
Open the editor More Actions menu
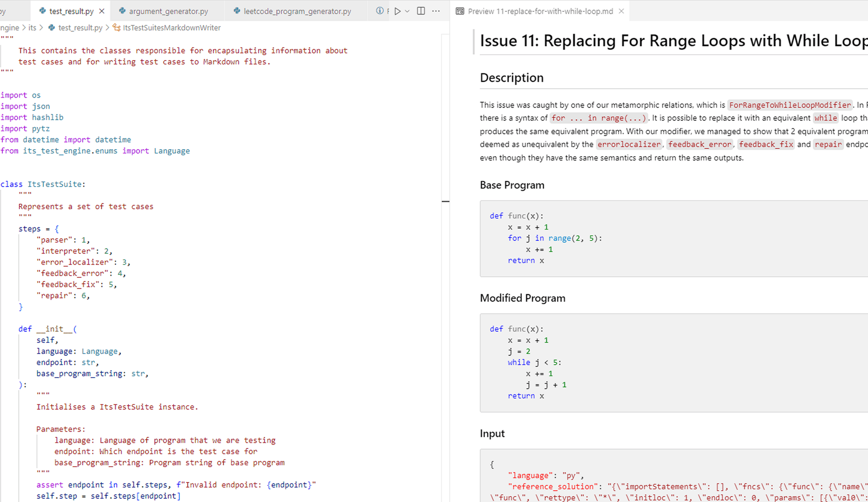436,11
